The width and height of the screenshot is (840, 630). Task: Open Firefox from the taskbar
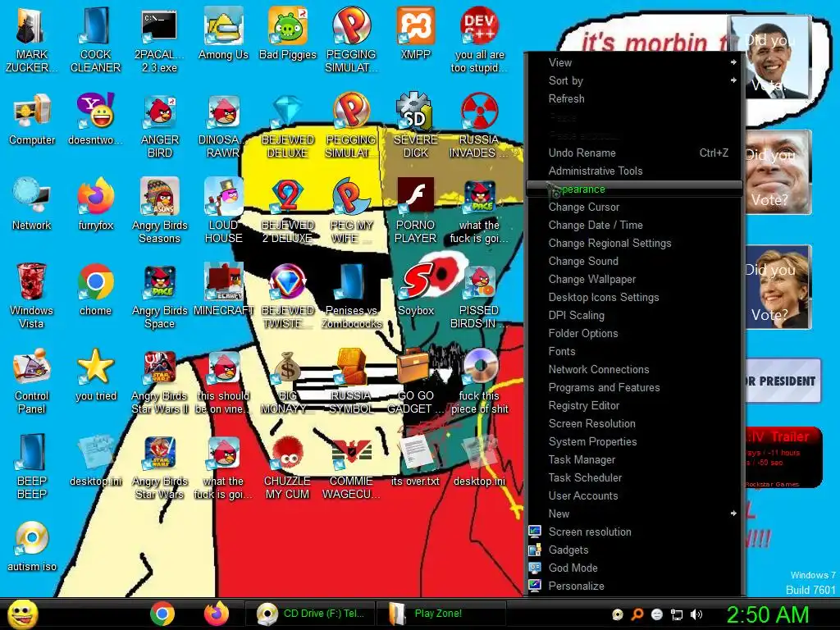click(x=217, y=614)
